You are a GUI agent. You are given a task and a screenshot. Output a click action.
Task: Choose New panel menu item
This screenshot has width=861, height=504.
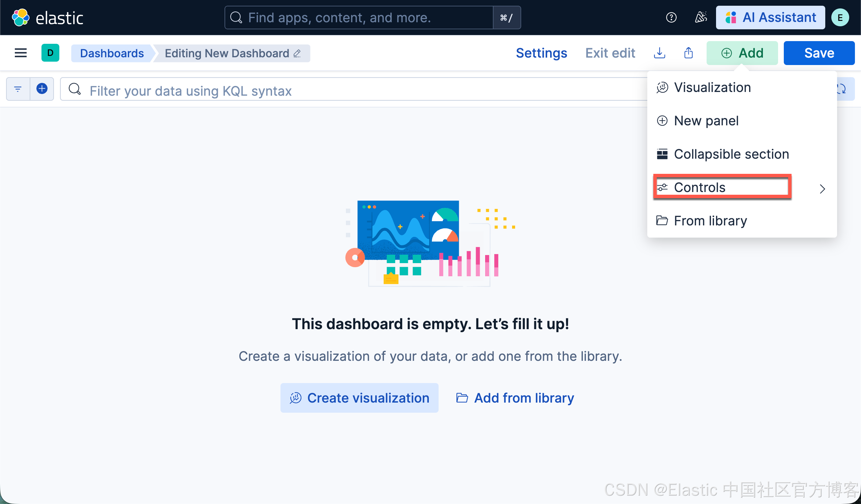(706, 121)
